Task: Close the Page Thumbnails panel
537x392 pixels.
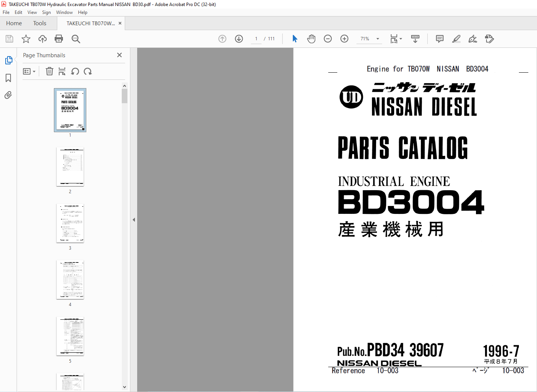Action: [119, 55]
